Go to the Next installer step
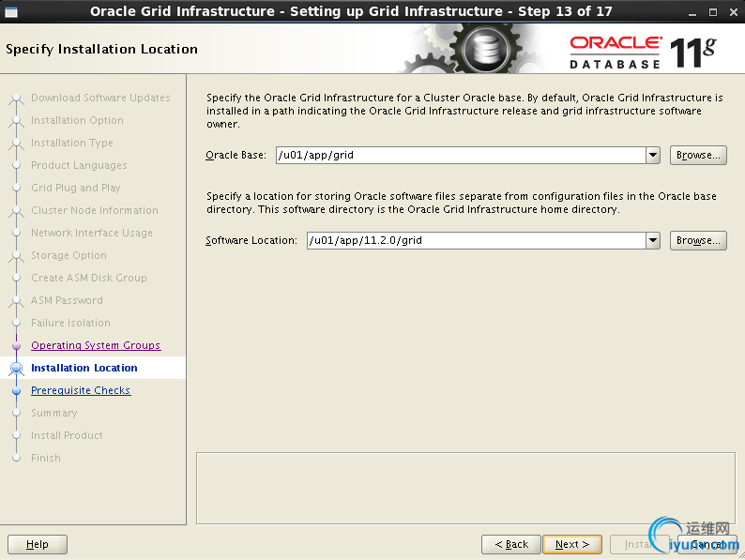Image resolution: width=745 pixels, height=560 pixels. tap(572, 544)
